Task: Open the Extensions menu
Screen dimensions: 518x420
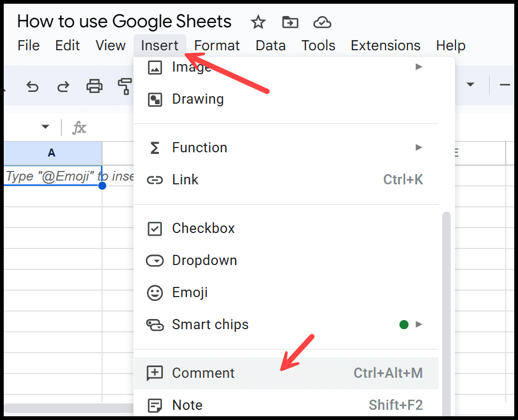Action: [x=386, y=45]
